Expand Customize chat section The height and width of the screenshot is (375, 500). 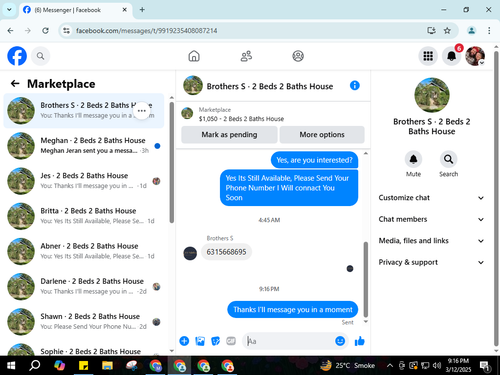tap(431, 198)
